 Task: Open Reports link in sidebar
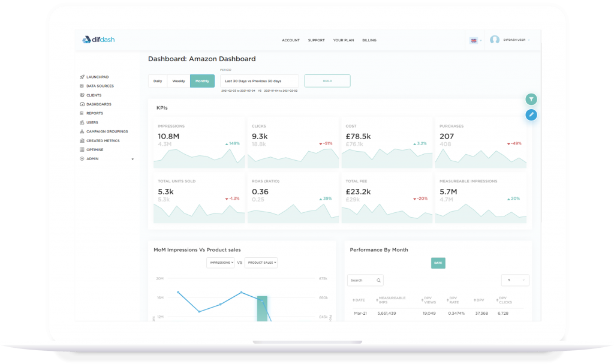click(x=95, y=113)
